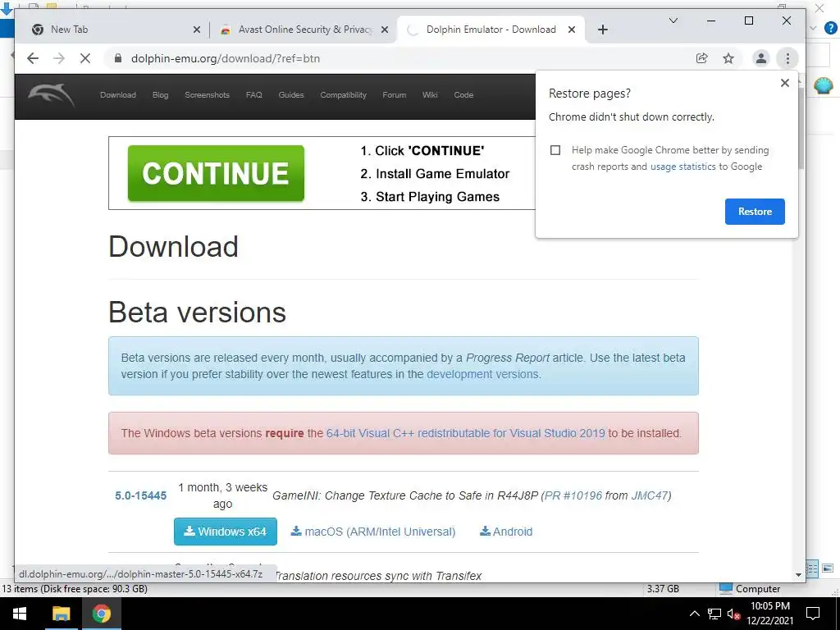Open the 64-bit Visual C++ redistributable link
This screenshot has width=840, height=630.
pos(466,433)
